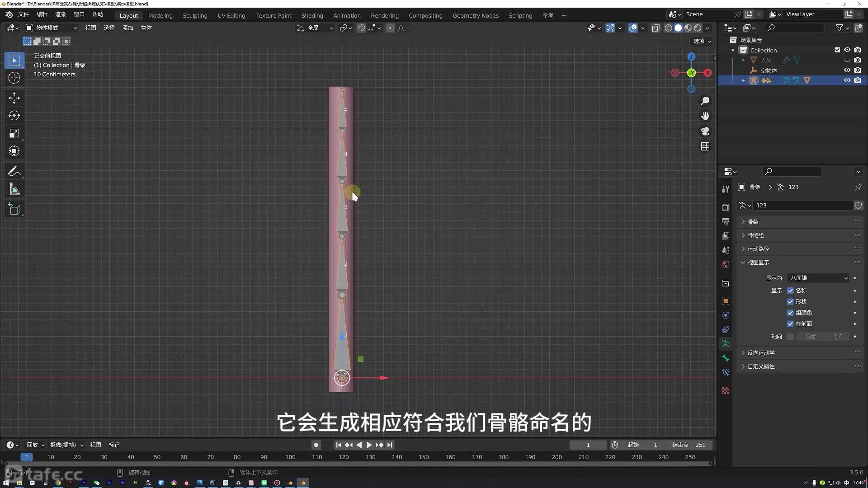Switch perspective/orthographic grid icon

pyautogui.click(x=705, y=147)
